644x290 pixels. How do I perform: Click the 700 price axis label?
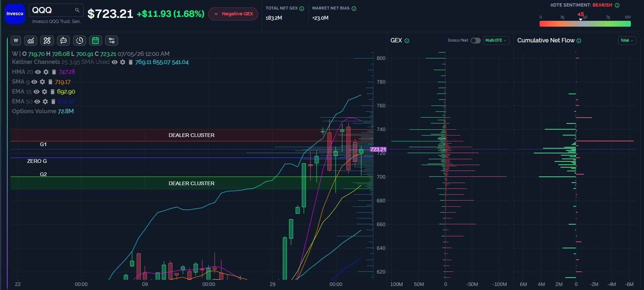(x=381, y=177)
